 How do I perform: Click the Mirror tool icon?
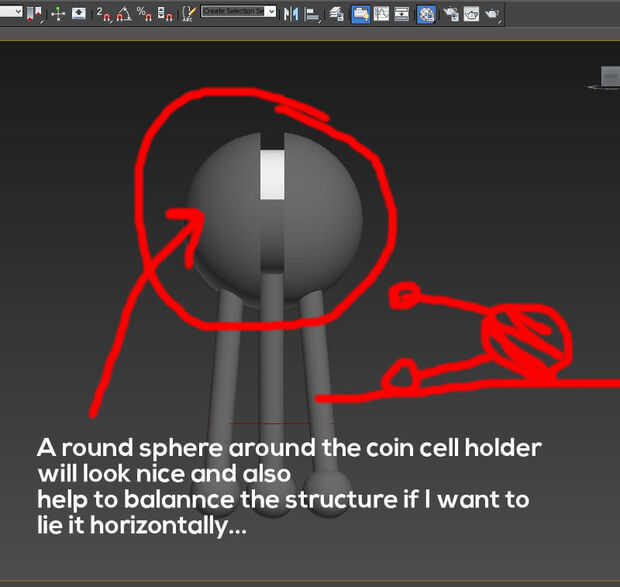pos(291,15)
